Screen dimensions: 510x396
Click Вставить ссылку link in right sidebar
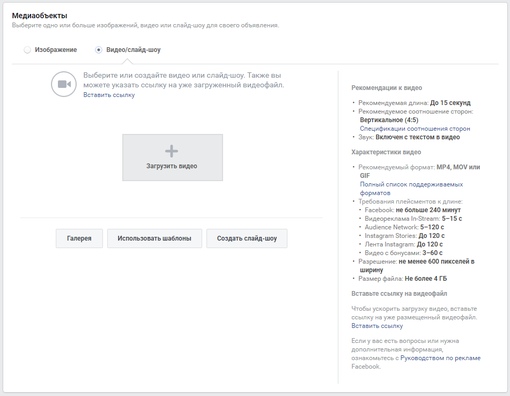coord(377,326)
